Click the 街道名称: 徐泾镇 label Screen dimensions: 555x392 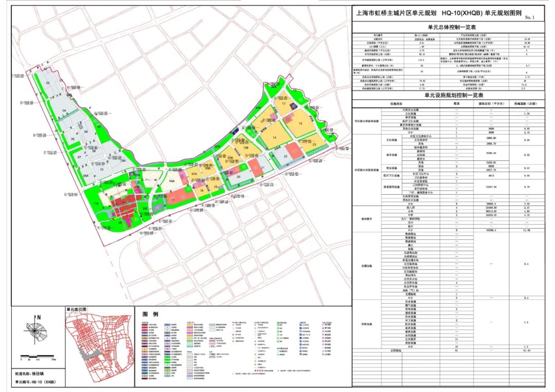[x=29, y=374]
